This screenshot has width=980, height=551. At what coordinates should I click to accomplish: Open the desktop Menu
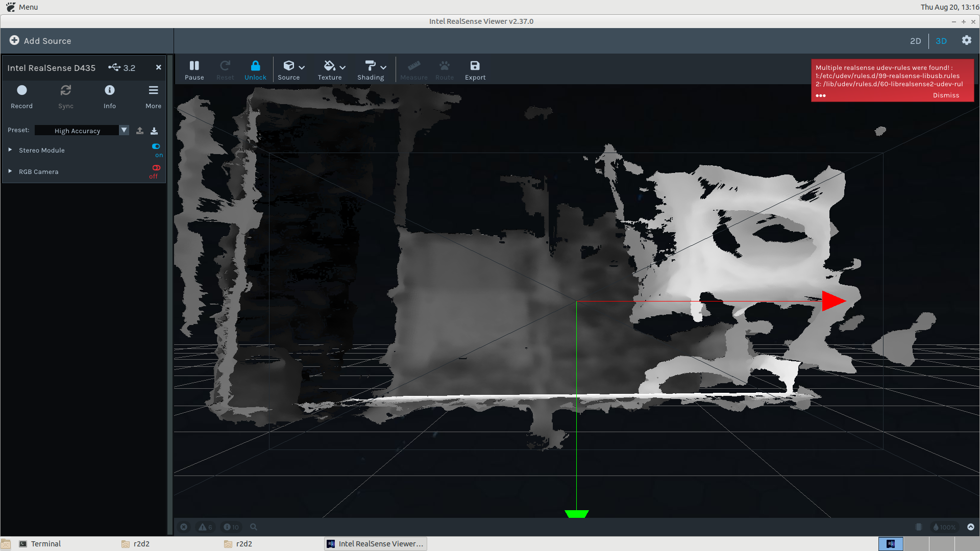tap(21, 7)
